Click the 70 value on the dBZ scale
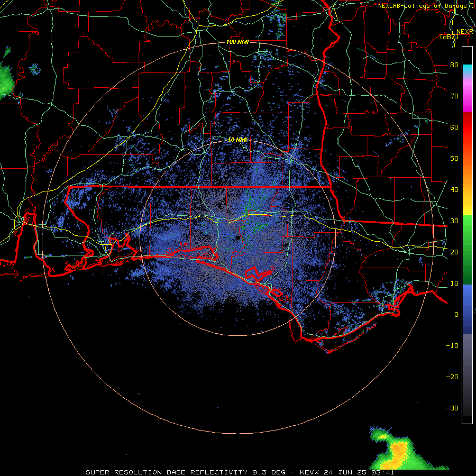This screenshot has width=476, height=476. pos(454,96)
